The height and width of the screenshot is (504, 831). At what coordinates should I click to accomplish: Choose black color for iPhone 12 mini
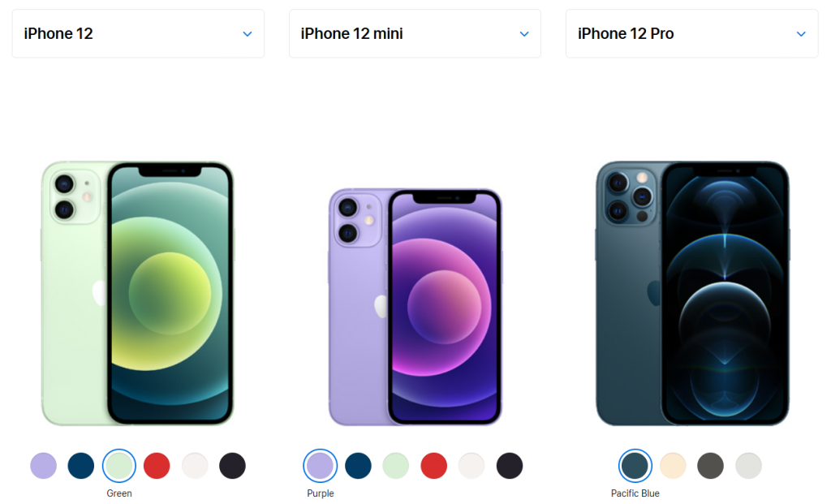click(x=510, y=466)
